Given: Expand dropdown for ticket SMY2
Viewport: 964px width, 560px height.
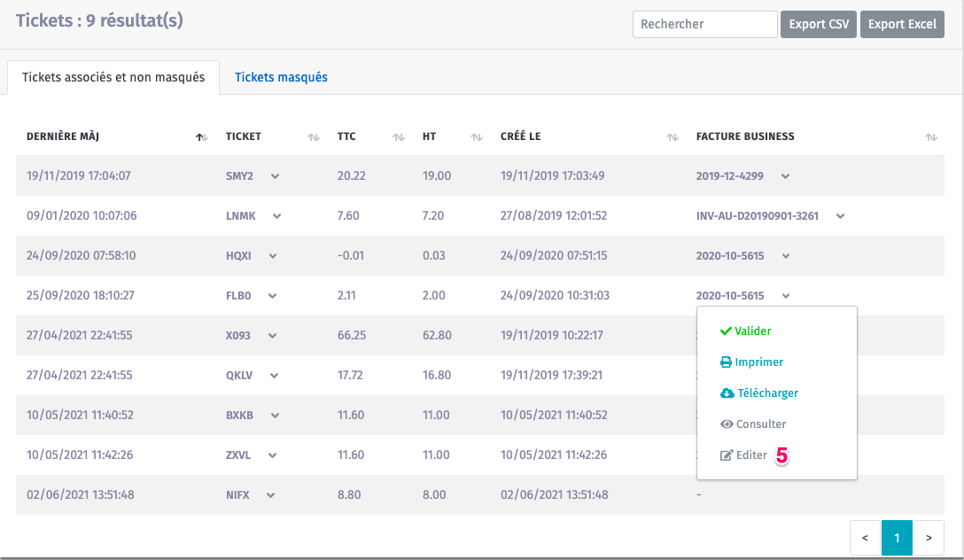Looking at the screenshot, I should pyautogui.click(x=275, y=176).
